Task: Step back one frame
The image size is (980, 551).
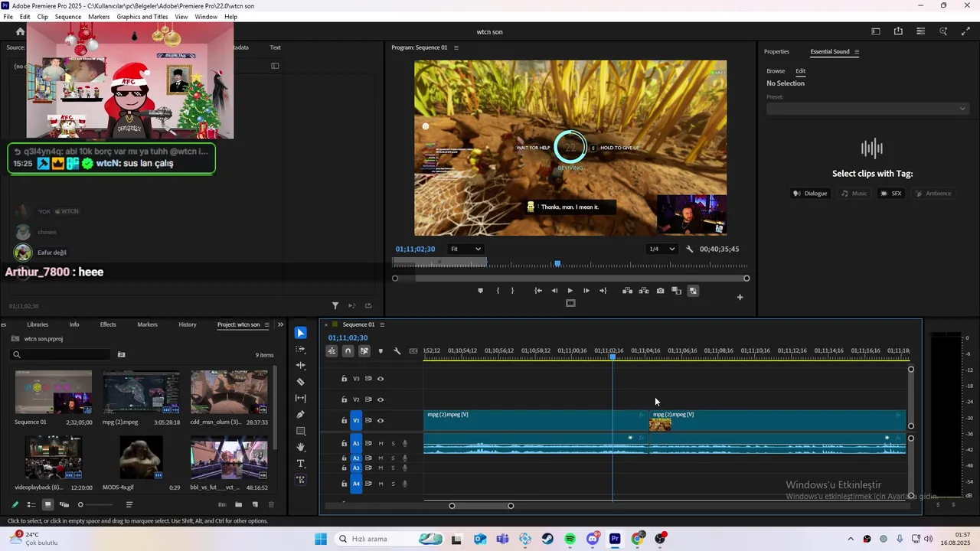Action: 554,291
